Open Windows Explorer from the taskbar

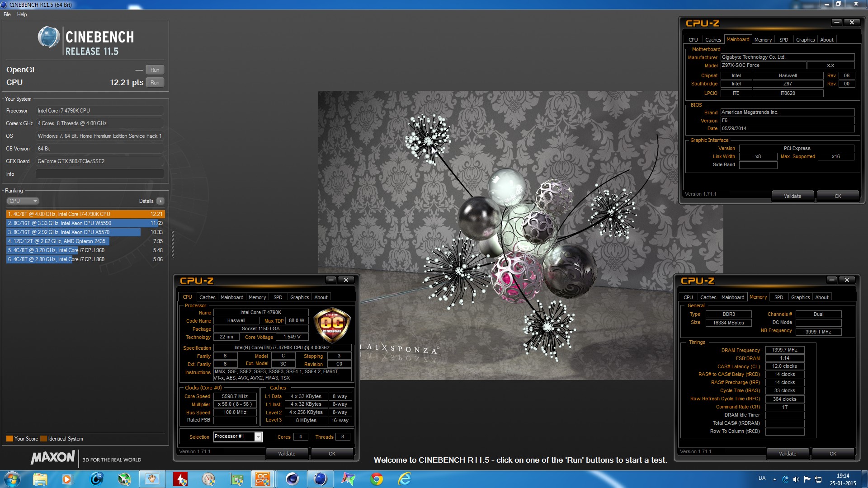[x=40, y=479]
